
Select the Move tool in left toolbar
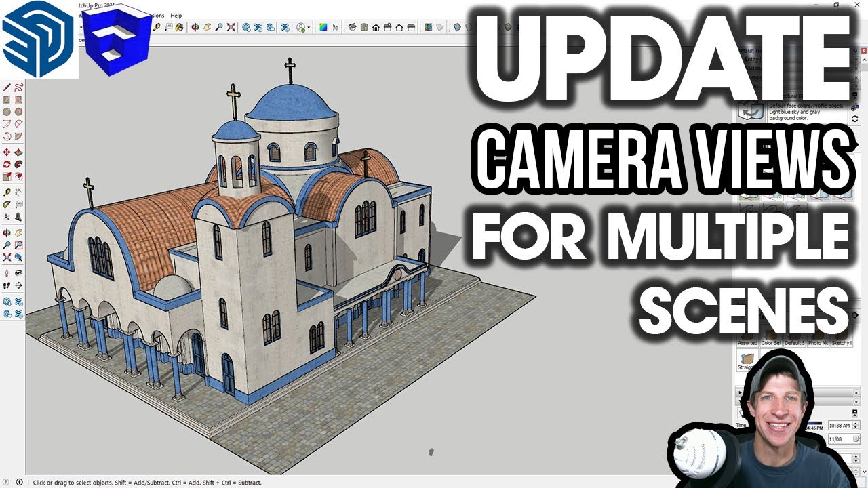click(7, 152)
